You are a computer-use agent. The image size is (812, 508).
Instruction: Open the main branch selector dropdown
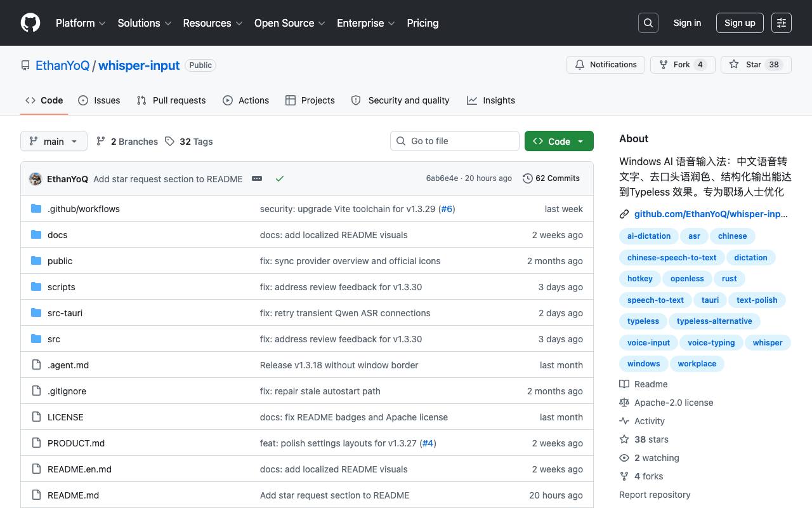point(53,141)
